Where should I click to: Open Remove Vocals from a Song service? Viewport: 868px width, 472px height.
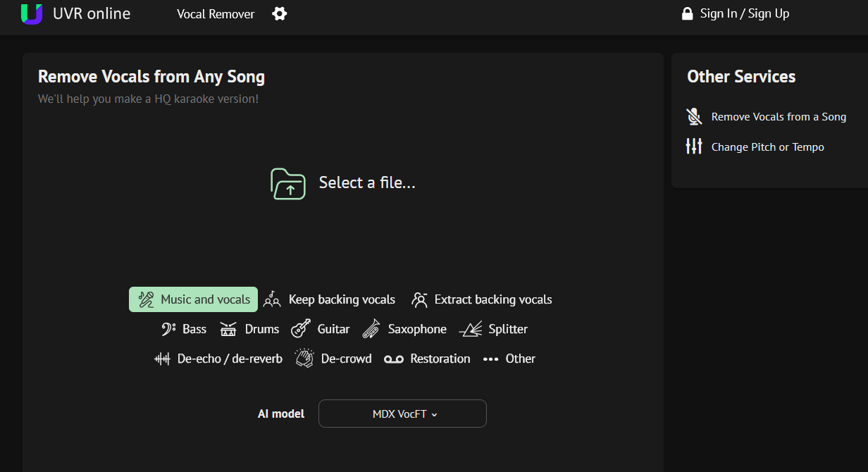coord(778,117)
